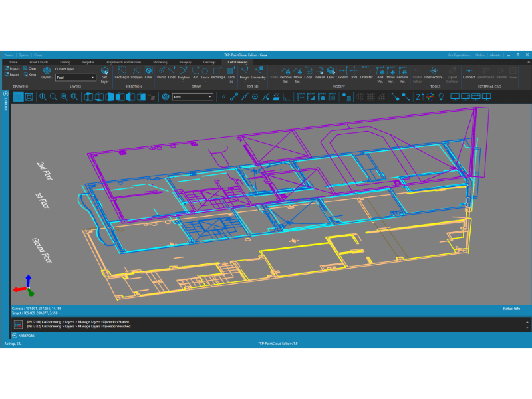The height and width of the screenshot is (399, 532).
Task: Click the Chamfer tool icon
Action: 366,73
